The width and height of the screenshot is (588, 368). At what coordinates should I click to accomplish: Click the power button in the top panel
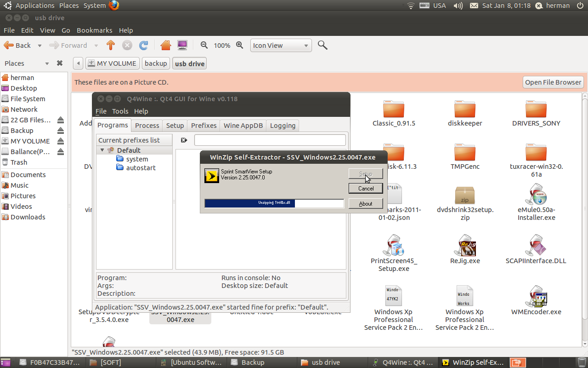580,6
